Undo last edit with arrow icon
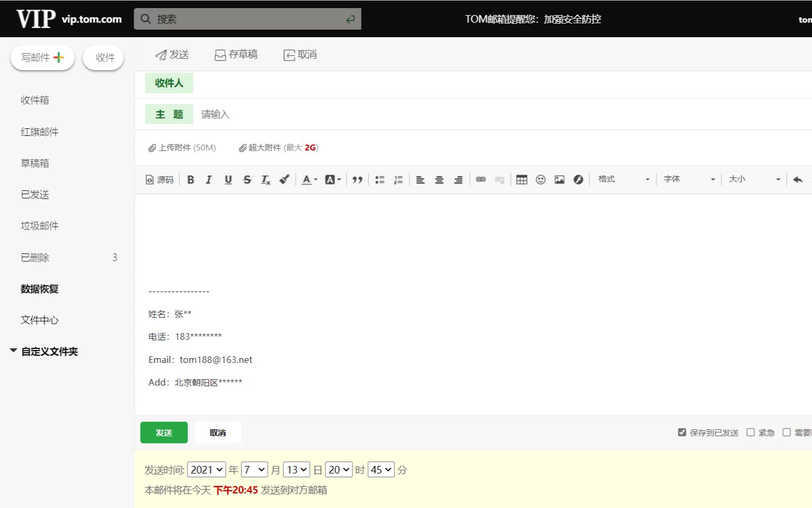The height and width of the screenshot is (508, 812). [798, 180]
